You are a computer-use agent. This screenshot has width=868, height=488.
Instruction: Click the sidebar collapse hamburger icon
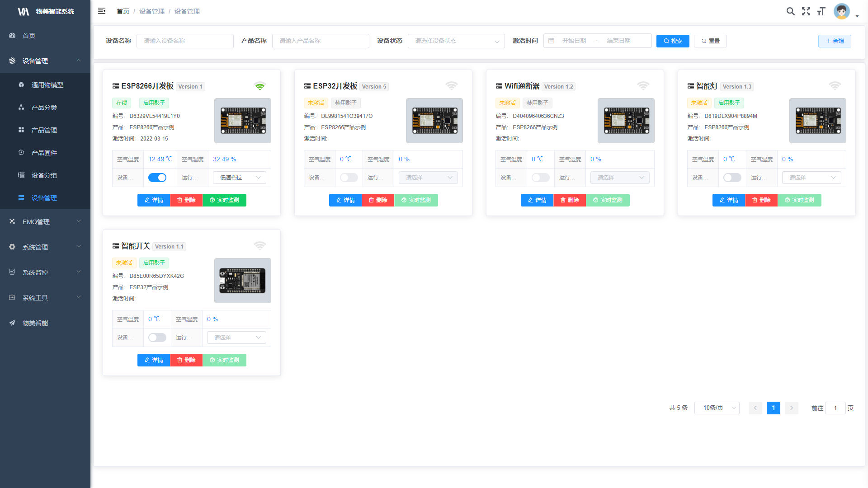(102, 11)
